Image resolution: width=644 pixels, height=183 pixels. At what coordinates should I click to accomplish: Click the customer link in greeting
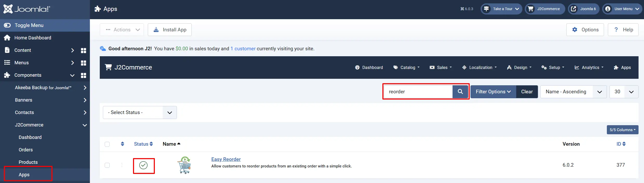(x=243, y=49)
